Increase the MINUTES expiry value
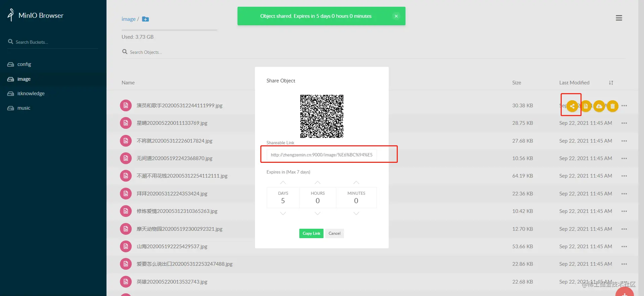 (356, 183)
